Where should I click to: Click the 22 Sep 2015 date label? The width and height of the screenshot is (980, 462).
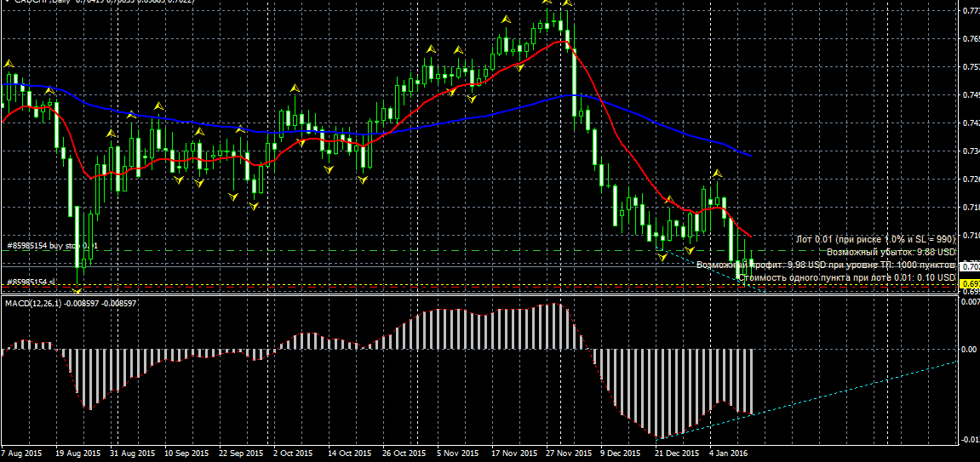coord(241,453)
